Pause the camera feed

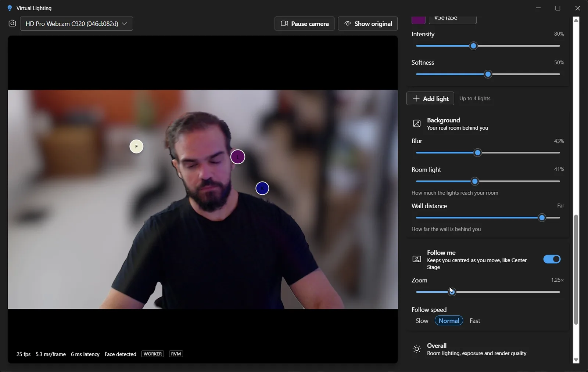tap(304, 24)
